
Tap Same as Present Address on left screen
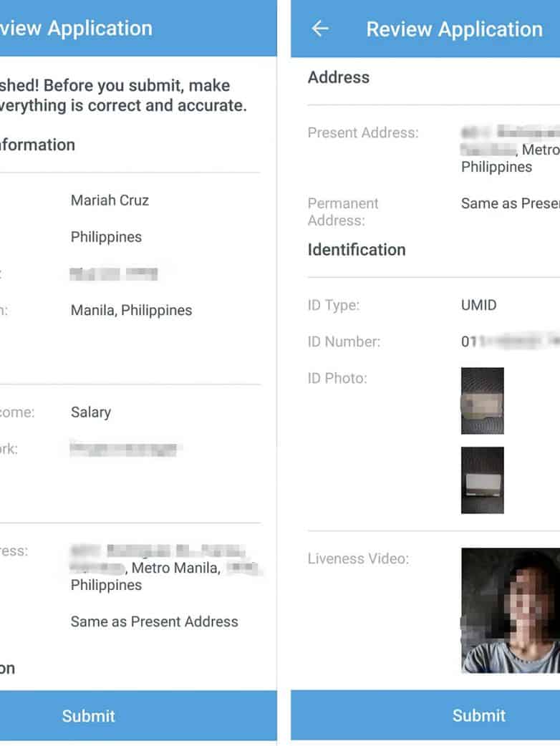click(x=154, y=621)
